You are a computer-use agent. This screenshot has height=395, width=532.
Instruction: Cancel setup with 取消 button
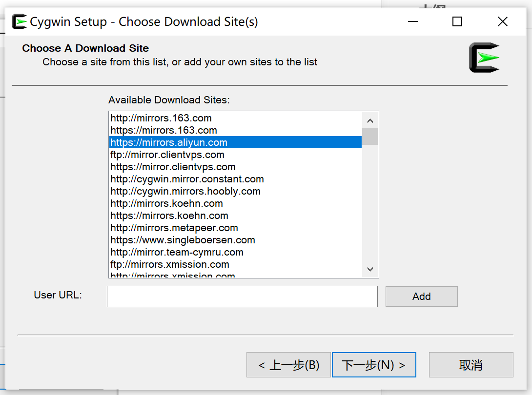pos(471,365)
